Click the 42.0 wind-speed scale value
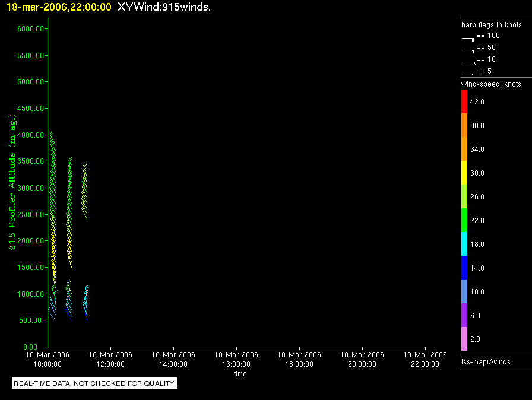 477,102
